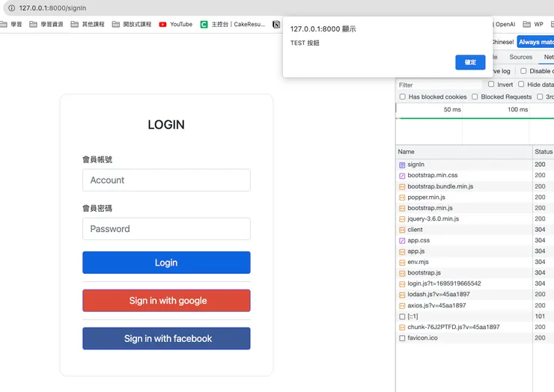Open the 開放式課程 bookmark folder
This screenshot has height=392, width=554.
pyautogui.click(x=132, y=25)
